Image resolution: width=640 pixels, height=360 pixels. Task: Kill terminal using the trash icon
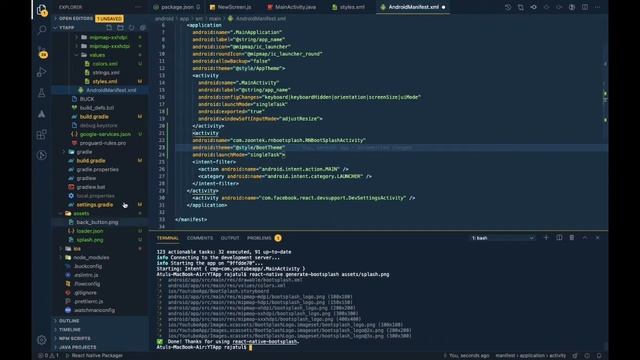tap(572, 238)
